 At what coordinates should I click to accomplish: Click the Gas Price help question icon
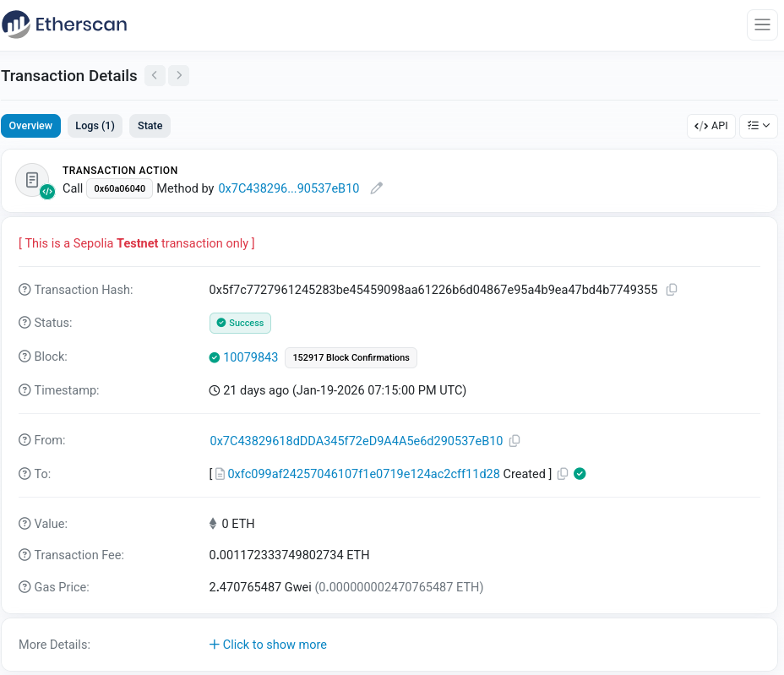(24, 586)
